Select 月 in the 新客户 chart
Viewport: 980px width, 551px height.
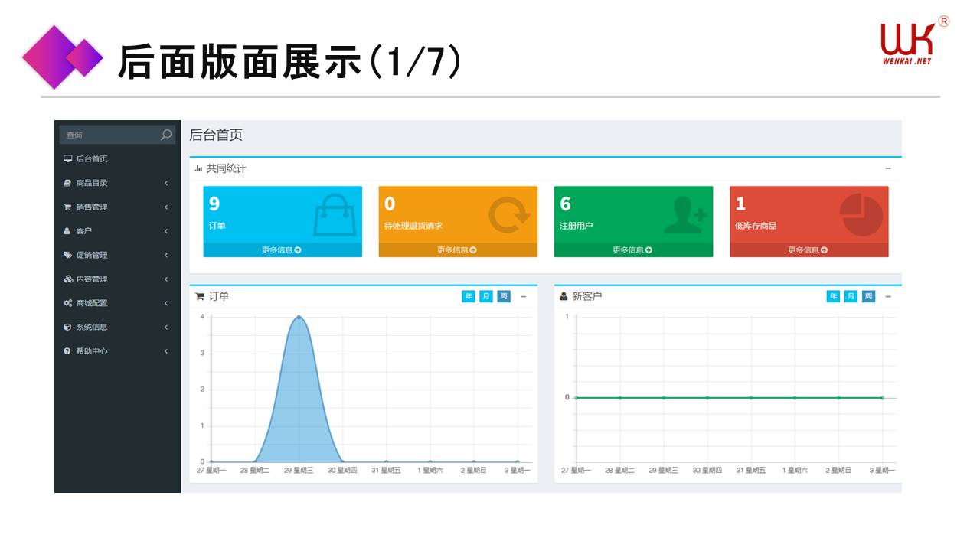pos(851,297)
